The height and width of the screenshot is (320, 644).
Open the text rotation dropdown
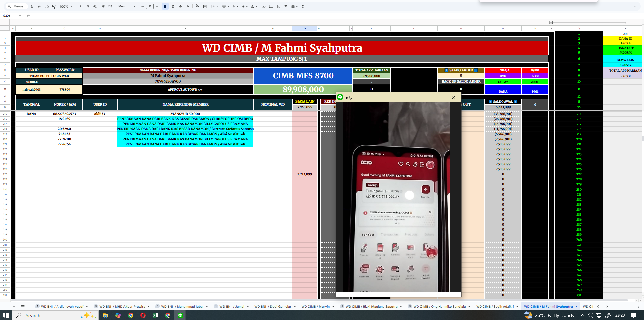pos(254,6)
